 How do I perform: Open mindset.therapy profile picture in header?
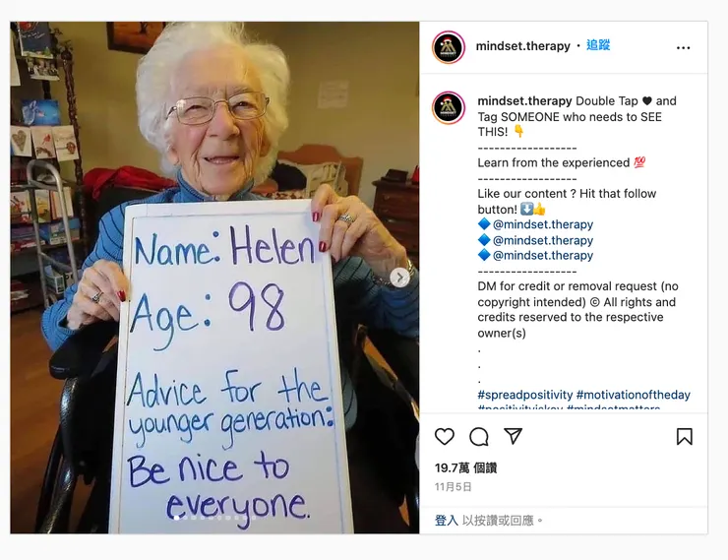(449, 47)
